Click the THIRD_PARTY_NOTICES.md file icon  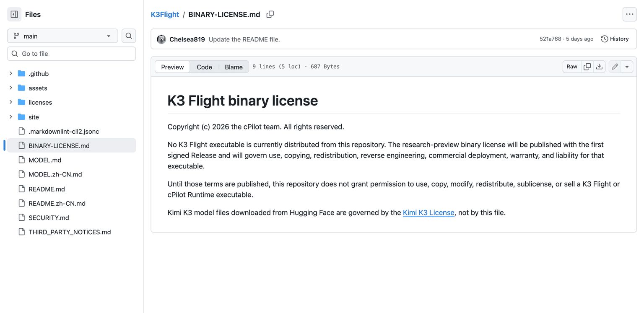point(22,232)
